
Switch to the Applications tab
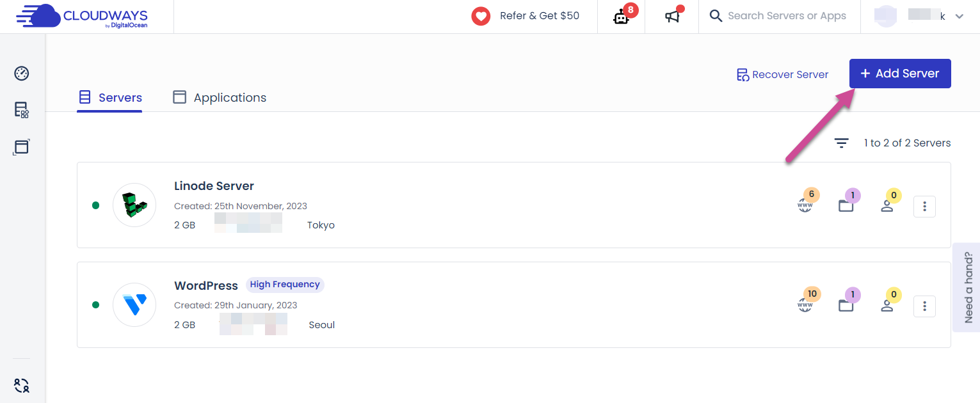click(220, 97)
